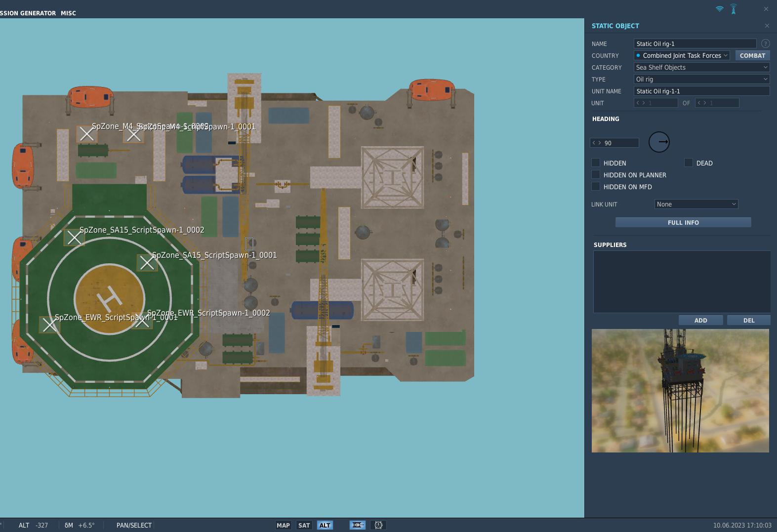Open the Country dropdown
777x532 pixels.
click(682, 56)
